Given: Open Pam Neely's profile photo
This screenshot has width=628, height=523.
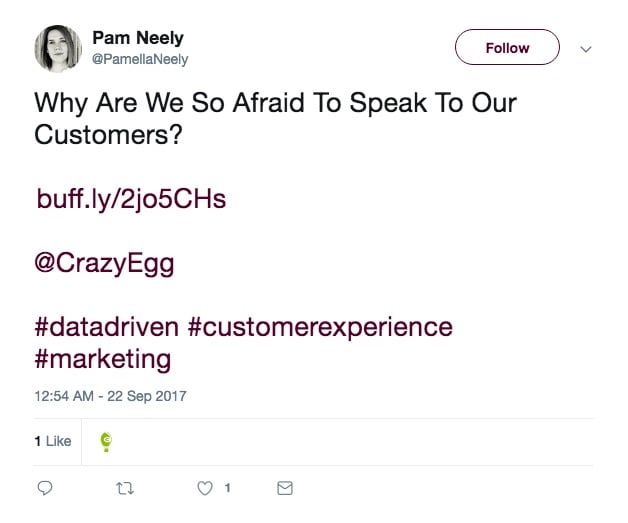Looking at the screenshot, I should pos(58,48).
